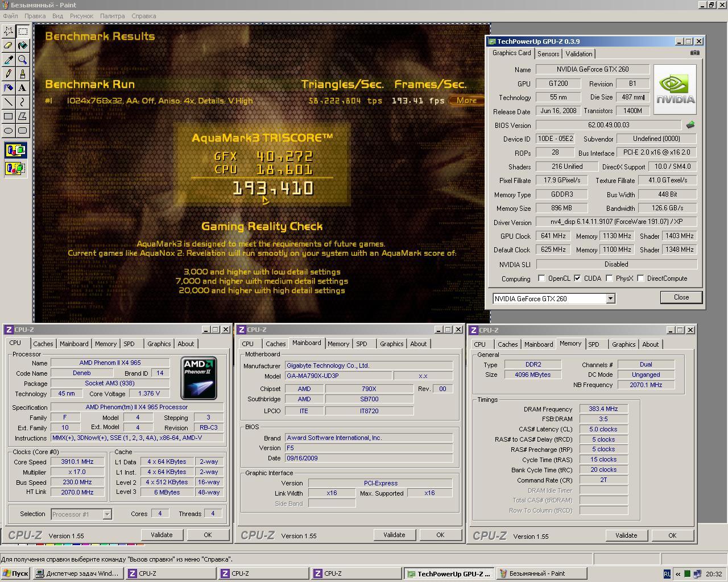Open Caches tab in the Phenom CPU-Z window
This screenshot has height=582, width=728.
[x=43, y=344]
